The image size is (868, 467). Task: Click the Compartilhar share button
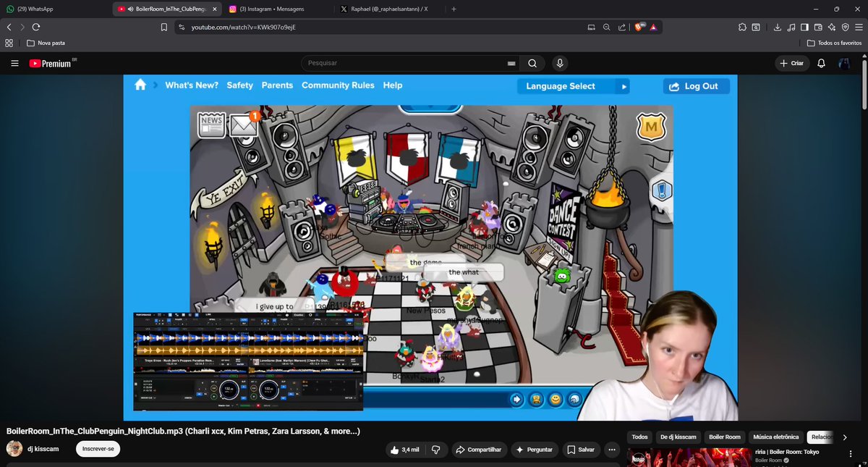[478, 450]
